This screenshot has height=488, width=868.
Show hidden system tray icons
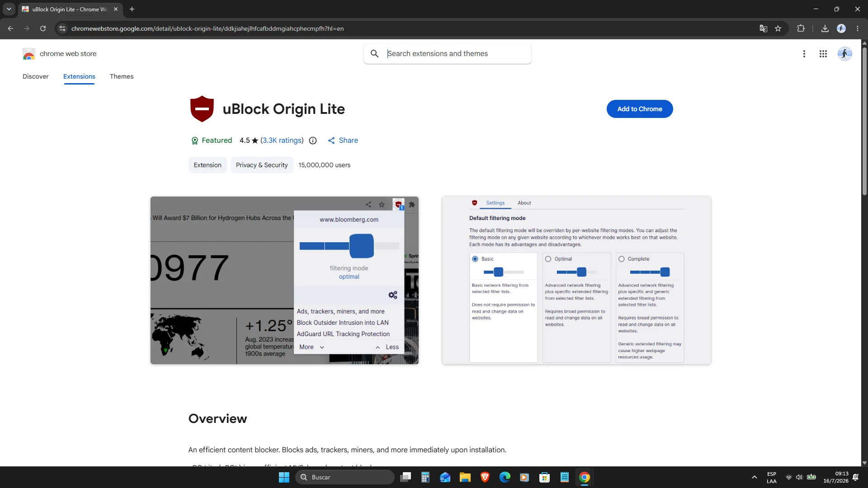pos(754,477)
